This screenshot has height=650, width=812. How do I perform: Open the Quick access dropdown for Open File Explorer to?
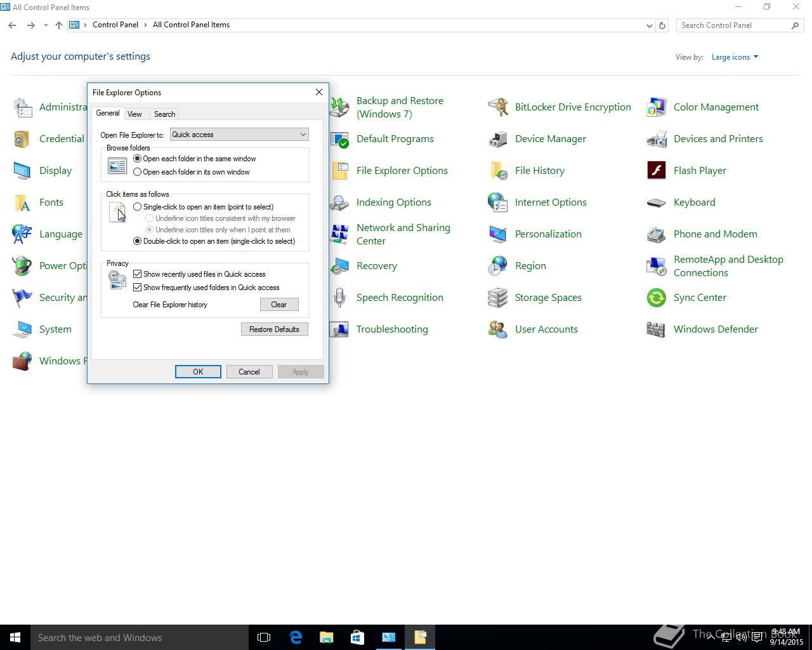coord(239,135)
